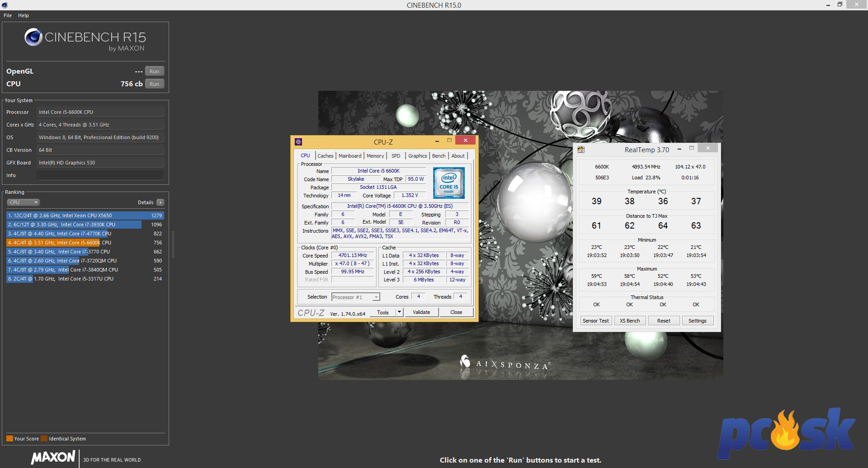The image size is (868, 468).
Task: Click the Your Score orange legend swatch
Action: [x=9, y=439]
